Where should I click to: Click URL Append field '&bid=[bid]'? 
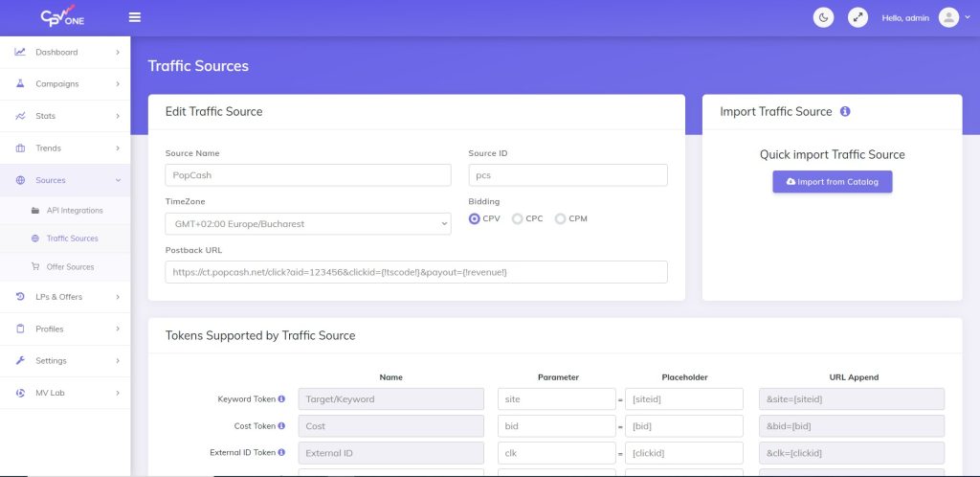pyautogui.click(x=851, y=425)
